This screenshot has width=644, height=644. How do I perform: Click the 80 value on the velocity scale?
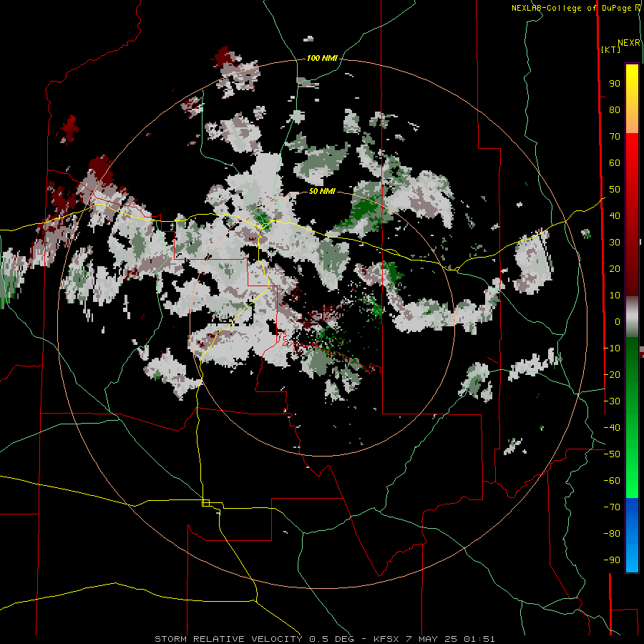pyautogui.click(x=615, y=110)
